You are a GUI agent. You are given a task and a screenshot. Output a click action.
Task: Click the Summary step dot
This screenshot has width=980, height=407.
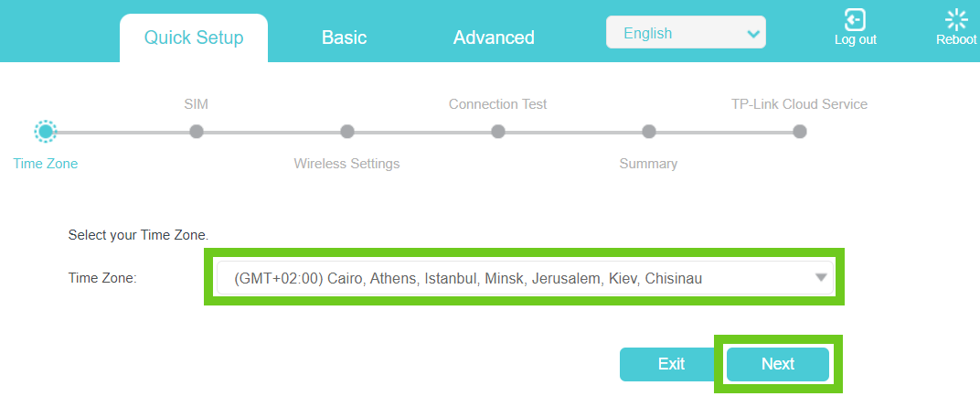[648, 132]
